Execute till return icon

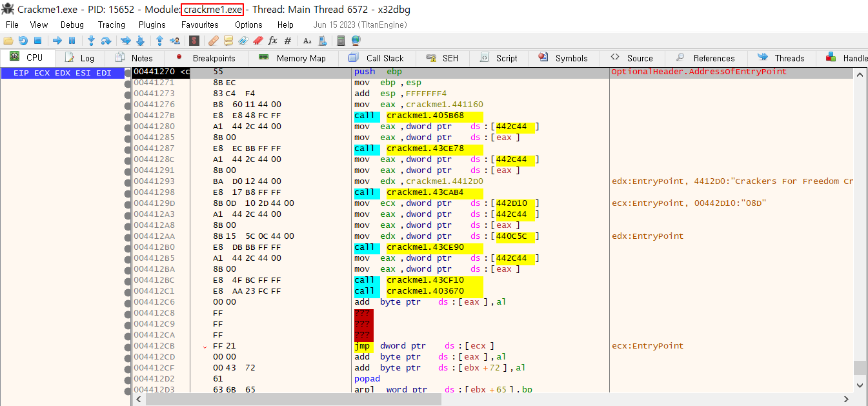click(x=159, y=41)
